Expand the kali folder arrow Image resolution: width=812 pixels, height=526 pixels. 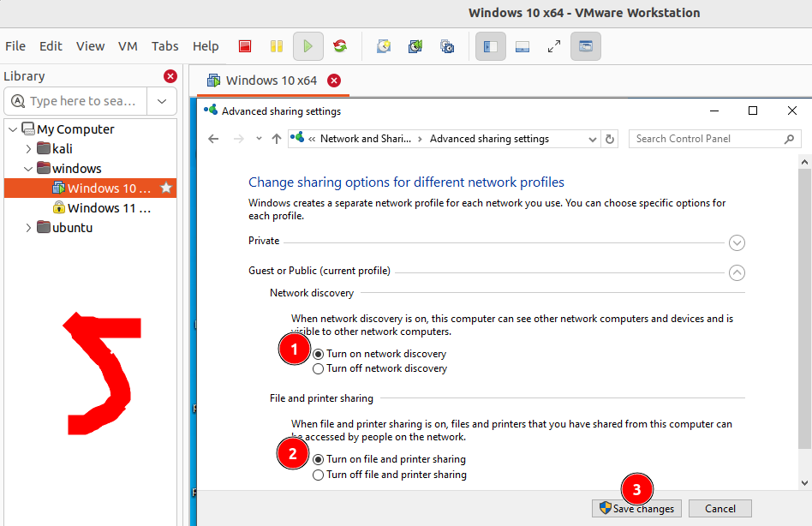click(x=28, y=149)
